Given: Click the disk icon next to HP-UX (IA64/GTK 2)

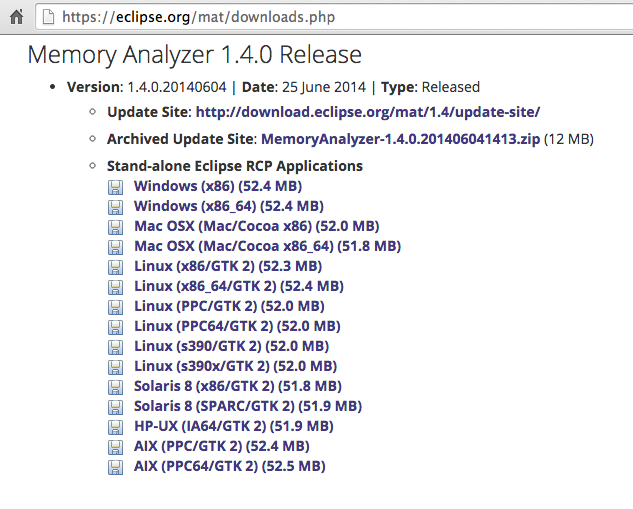Looking at the screenshot, I should tap(116, 427).
